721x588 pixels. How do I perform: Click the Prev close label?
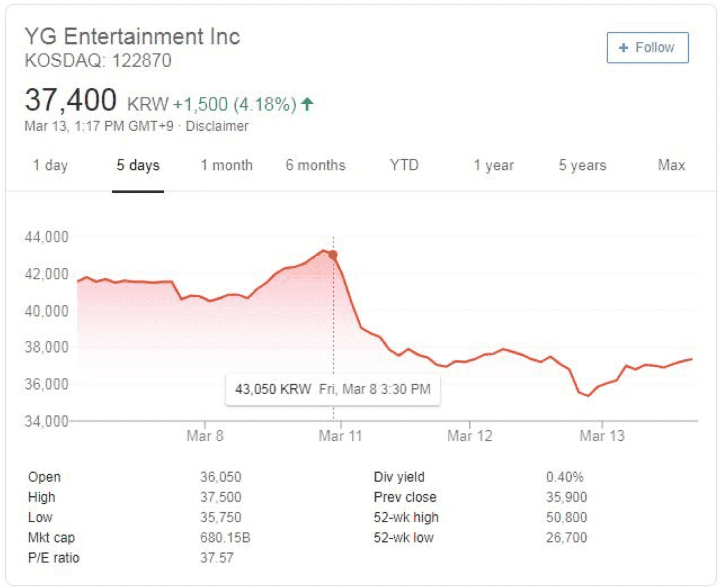tap(405, 497)
